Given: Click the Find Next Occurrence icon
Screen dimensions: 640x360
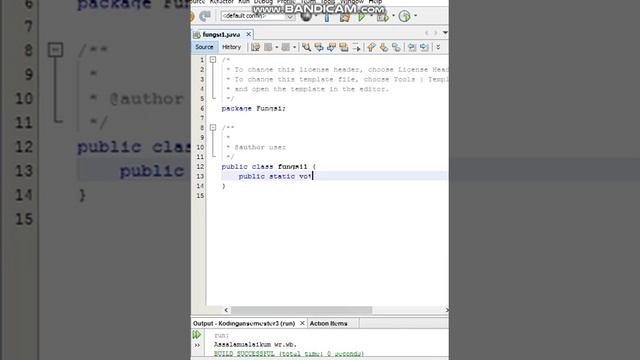Looking at the screenshot, I should tap(331, 47).
